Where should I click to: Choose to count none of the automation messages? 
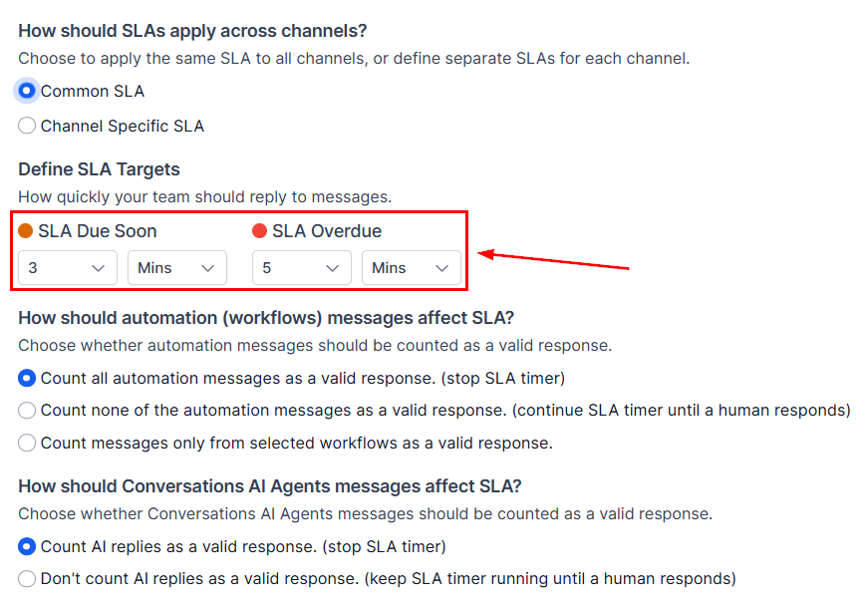pyautogui.click(x=27, y=411)
